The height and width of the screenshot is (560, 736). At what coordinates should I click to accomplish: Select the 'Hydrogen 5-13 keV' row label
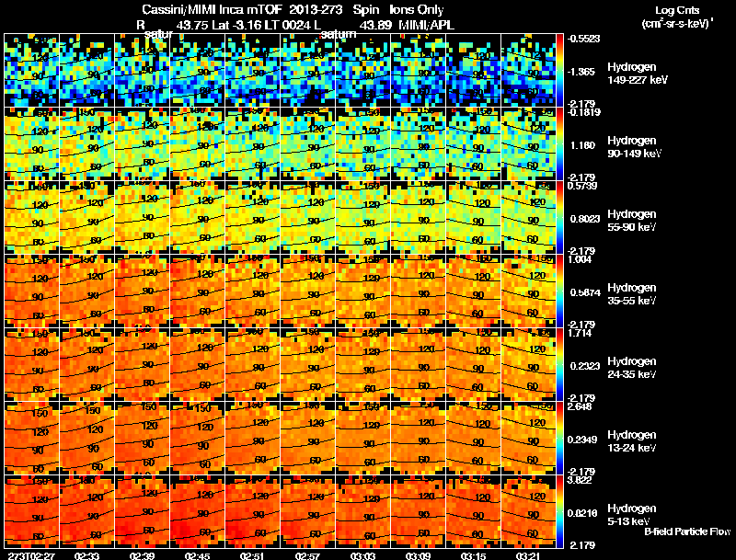pyautogui.click(x=632, y=515)
